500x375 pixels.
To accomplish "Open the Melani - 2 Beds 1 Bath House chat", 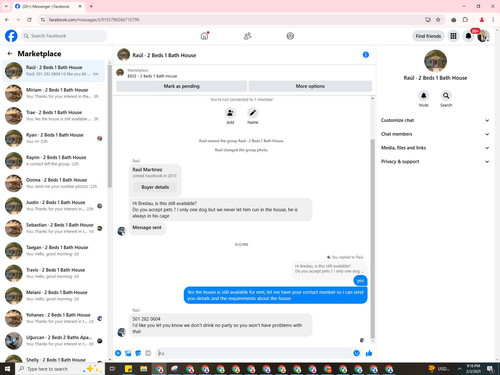I will [x=54, y=296].
